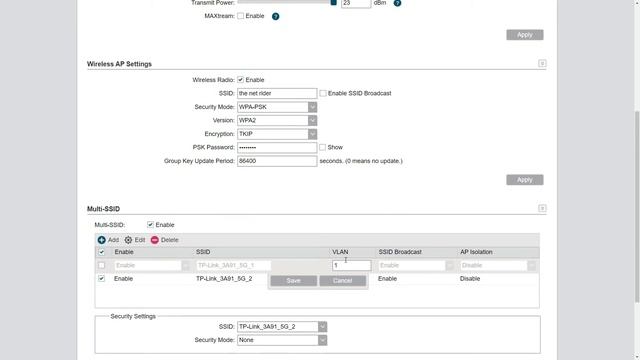Image resolution: width=640 pixels, height=360 pixels.
Task: Click Cancel in the SSID edit row
Action: pyautogui.click(x=342, y=281)
